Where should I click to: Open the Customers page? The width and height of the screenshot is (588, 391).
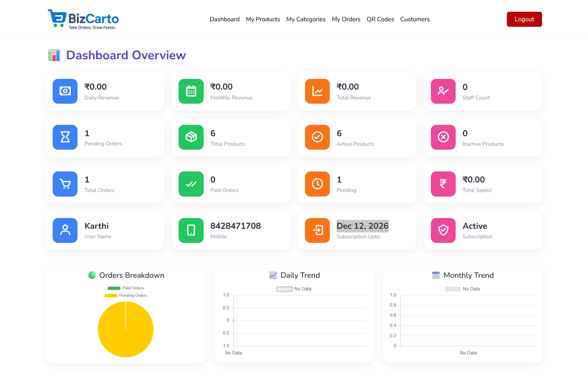tap(415, 19)
